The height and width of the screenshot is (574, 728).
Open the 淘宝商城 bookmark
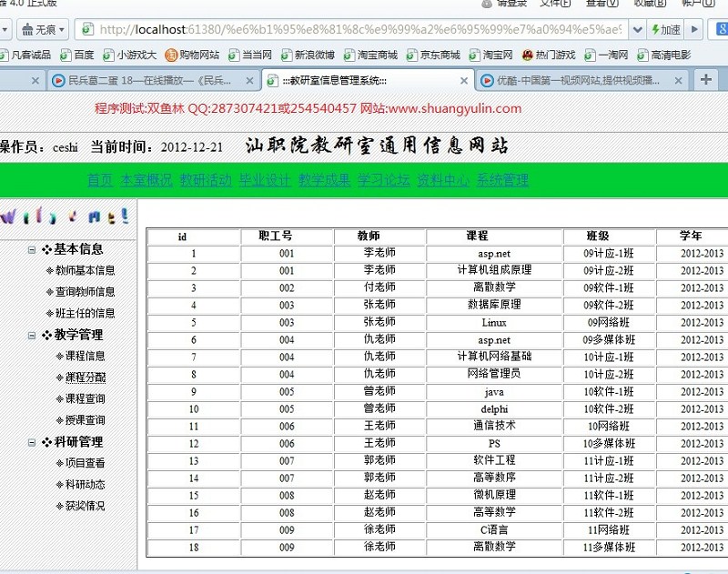coord(371,55)
